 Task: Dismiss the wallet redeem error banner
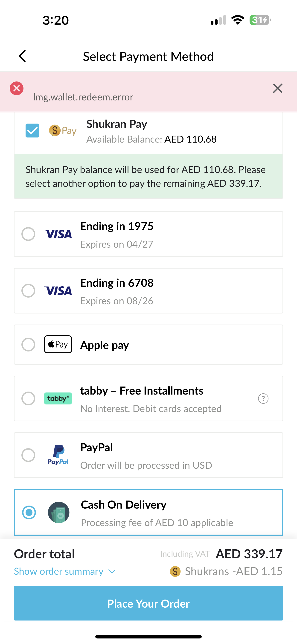click(277, 88)
